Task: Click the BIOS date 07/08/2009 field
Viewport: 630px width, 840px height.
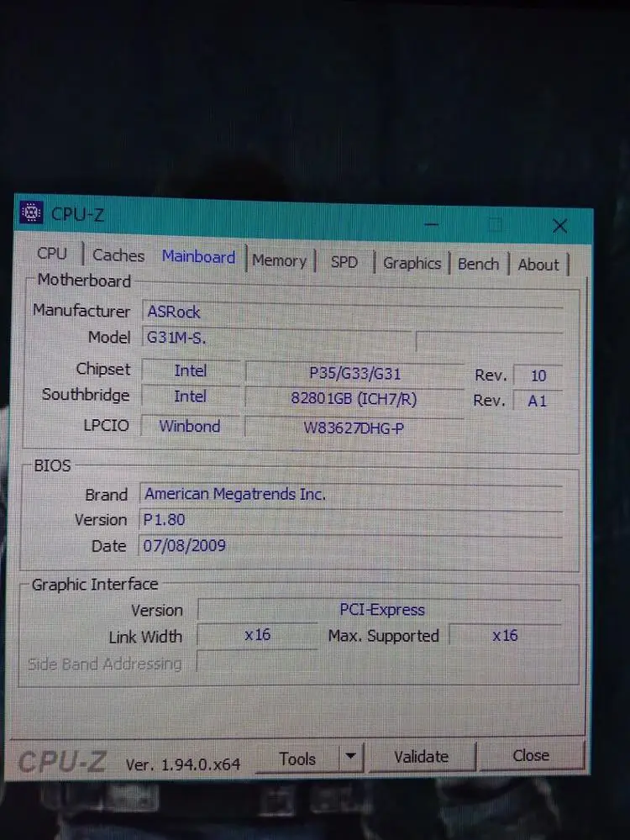Action: click(x=351, y=546)
